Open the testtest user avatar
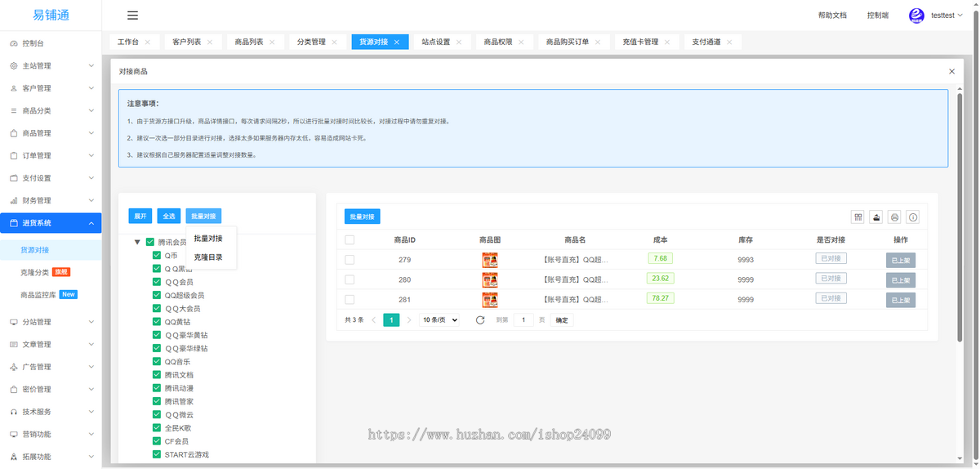The width and height of the screenshot is (980, 469). point(917,16)
